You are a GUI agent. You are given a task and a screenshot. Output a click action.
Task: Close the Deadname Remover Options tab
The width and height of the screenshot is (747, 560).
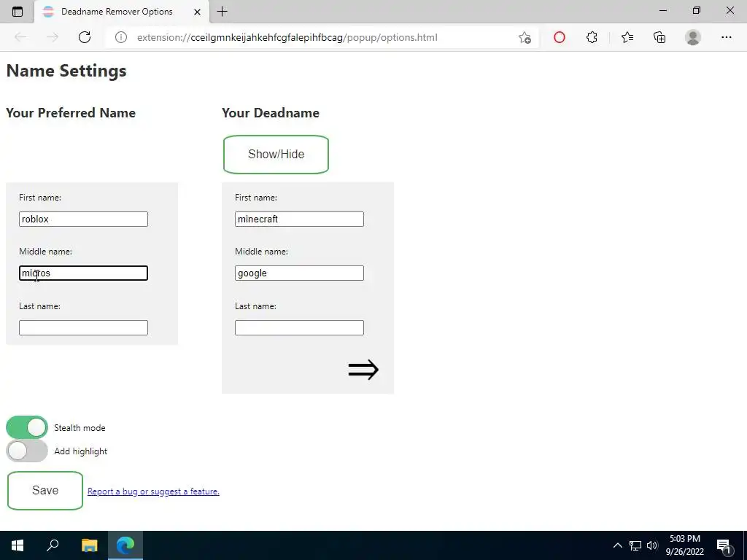point(197,12)
